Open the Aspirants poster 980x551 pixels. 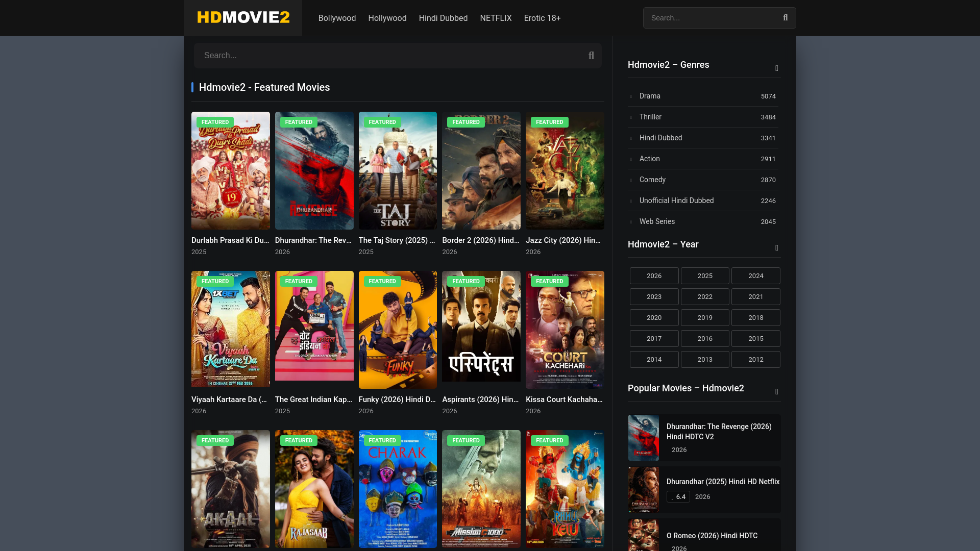click(481, 326)
